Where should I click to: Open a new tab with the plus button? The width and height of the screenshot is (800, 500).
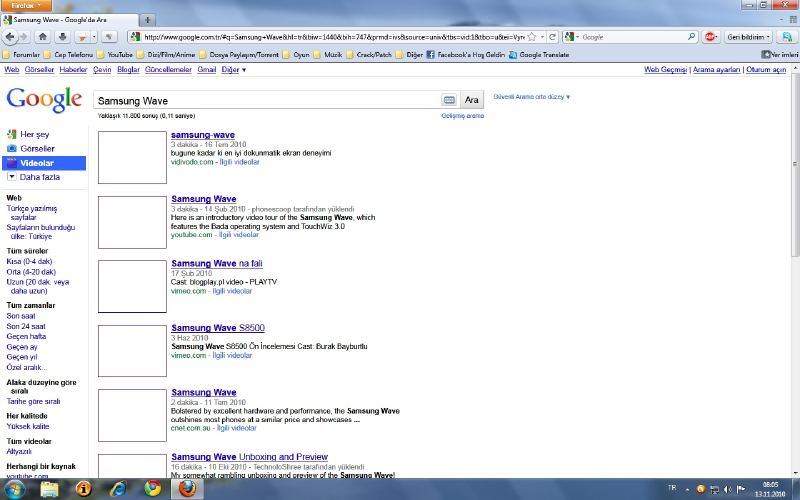[147, 20]
